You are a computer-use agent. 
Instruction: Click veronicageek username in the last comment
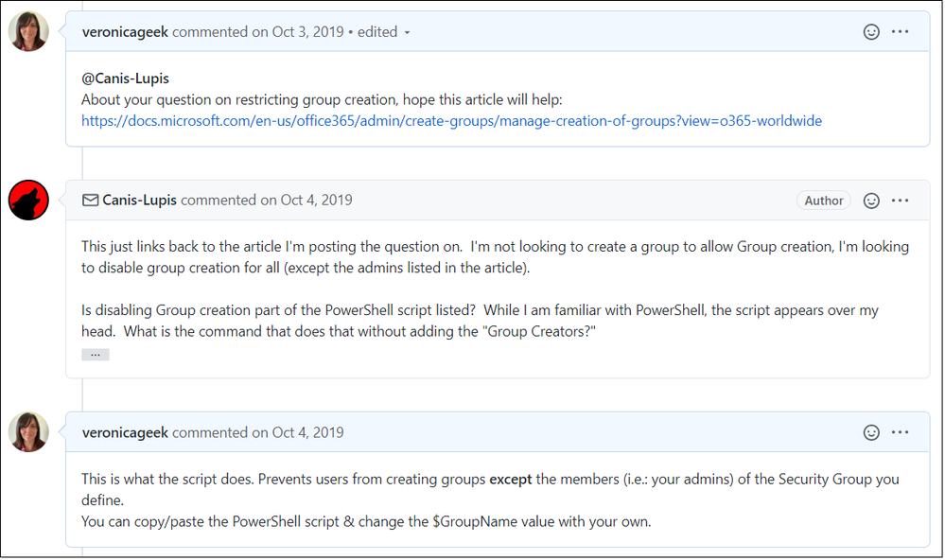click(x=125, y=432)
